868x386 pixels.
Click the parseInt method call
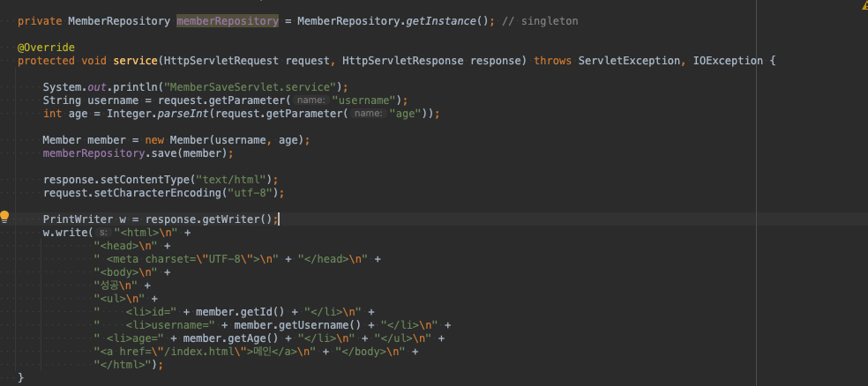[x=183, y=114]
